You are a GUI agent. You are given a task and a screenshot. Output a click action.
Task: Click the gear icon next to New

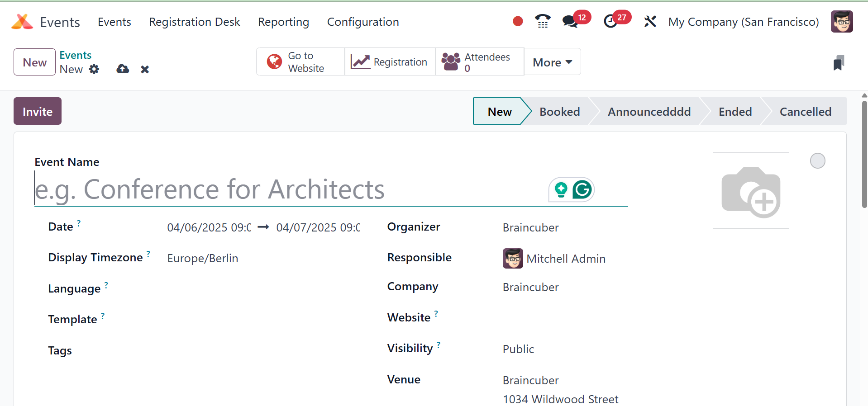coord(94,69)
